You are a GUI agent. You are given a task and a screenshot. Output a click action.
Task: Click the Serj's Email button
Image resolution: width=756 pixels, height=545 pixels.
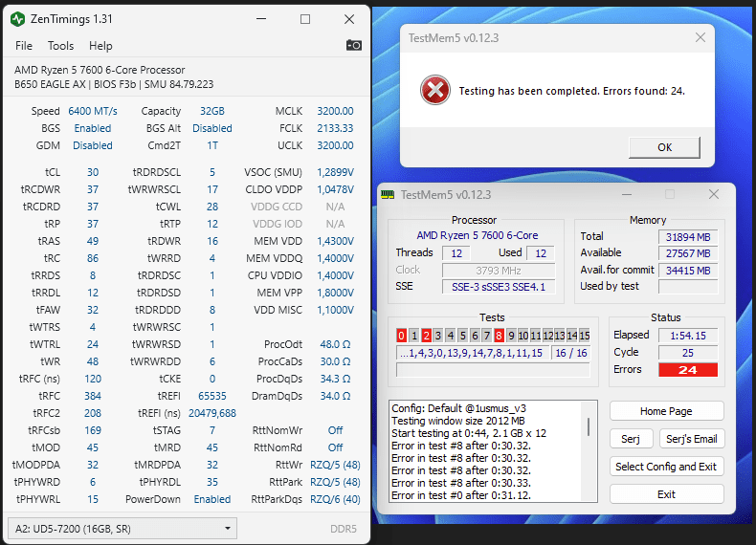click(x=692, y=439)
